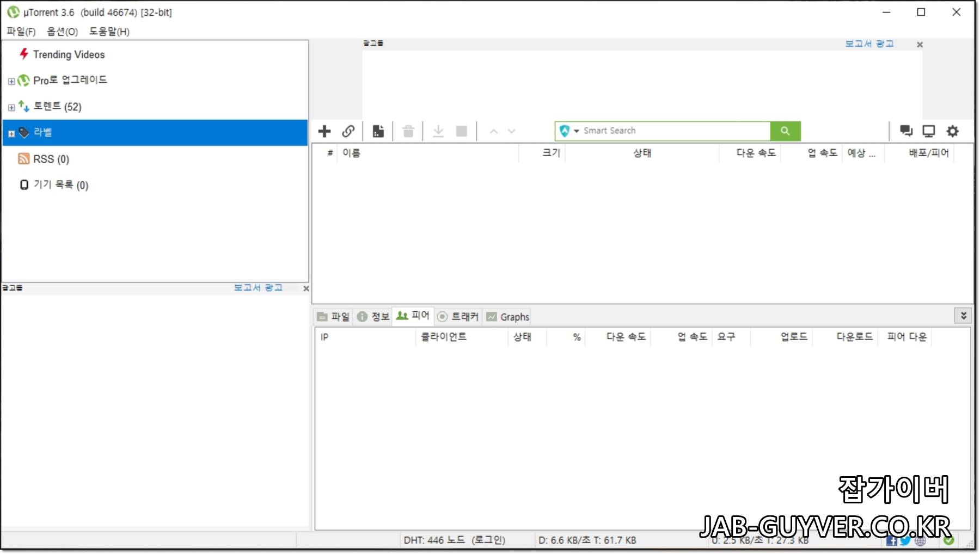
Task: Click inside the Smart Search input field
Action: (675, 131)
